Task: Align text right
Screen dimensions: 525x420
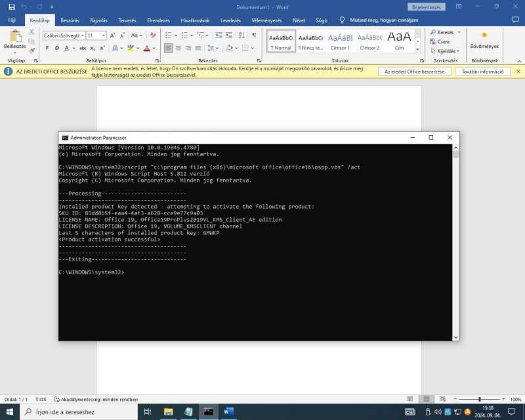Action: (188, 48)
